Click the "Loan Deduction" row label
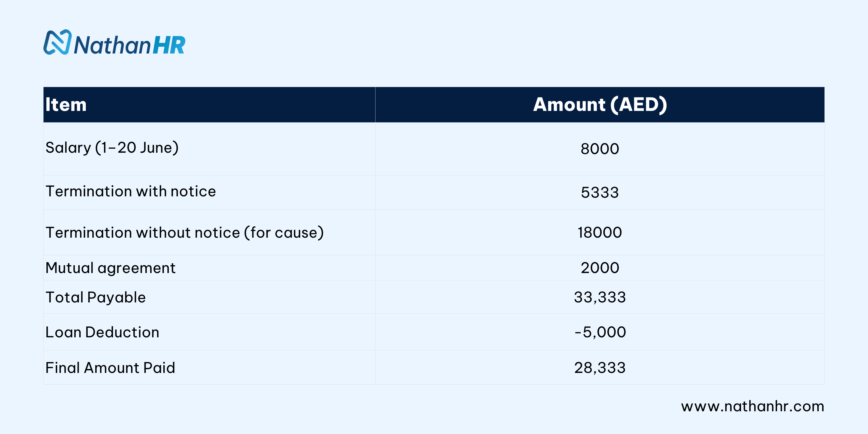This screenshot has width=868, height=434. pos(102,332)
